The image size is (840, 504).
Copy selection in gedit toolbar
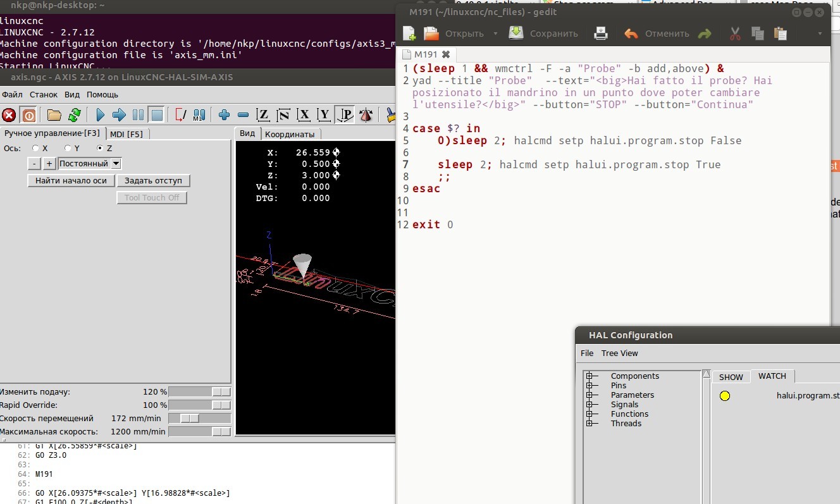(x=758, y=34)
